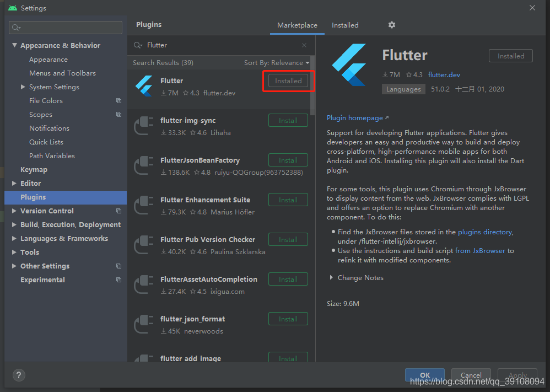Click the project-level icon beside Version Control
The width and height of the screenshot is (550, 392).
[x=119, y=211]
